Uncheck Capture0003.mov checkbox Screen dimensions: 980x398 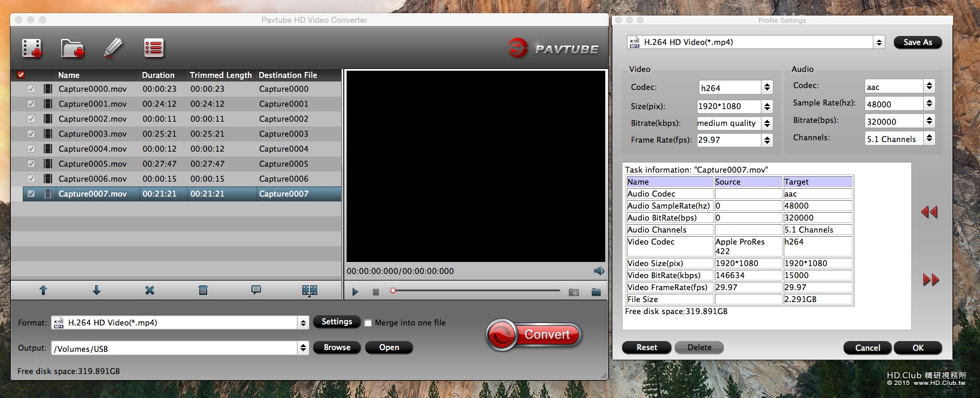pyautogui.click(x=31, y=134)
